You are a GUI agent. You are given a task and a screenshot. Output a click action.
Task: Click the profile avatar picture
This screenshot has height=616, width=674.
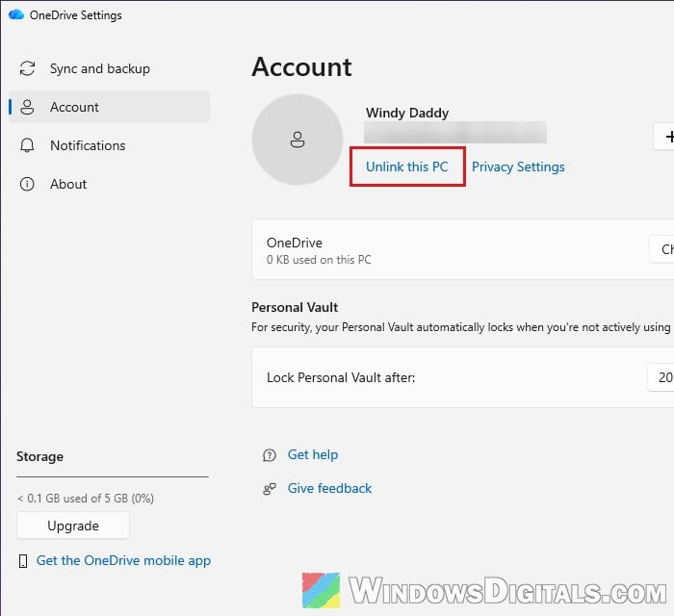297,140
